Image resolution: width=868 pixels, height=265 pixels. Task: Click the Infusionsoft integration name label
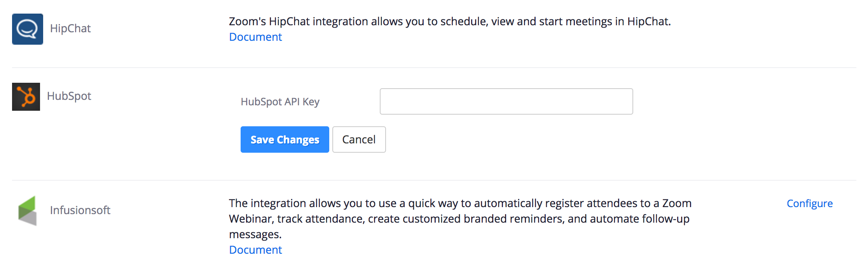(80, 210)
